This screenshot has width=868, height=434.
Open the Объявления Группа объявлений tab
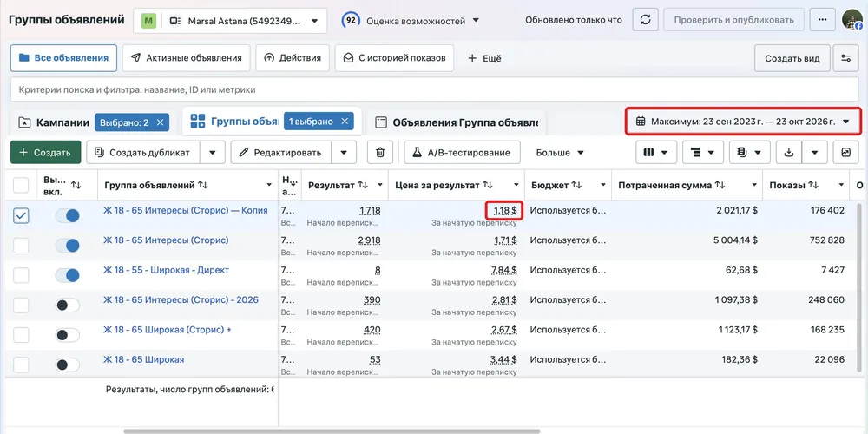tap(457, 122)
